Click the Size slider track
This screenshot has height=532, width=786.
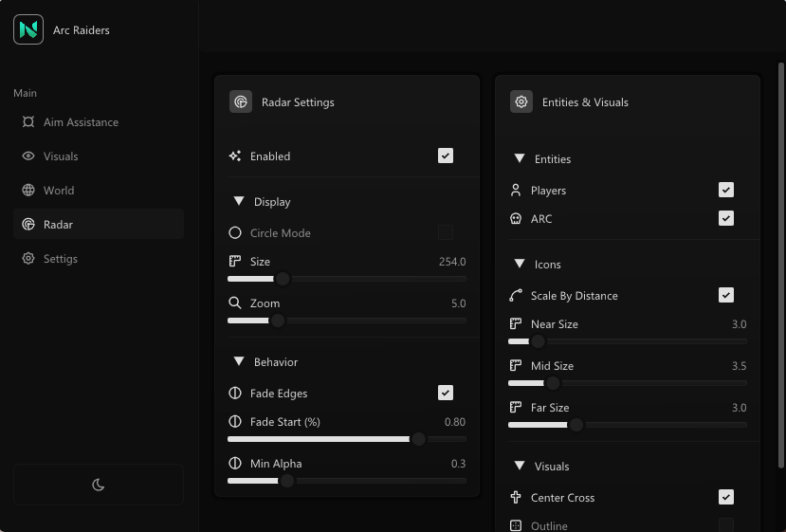click(x=347, y=279)
